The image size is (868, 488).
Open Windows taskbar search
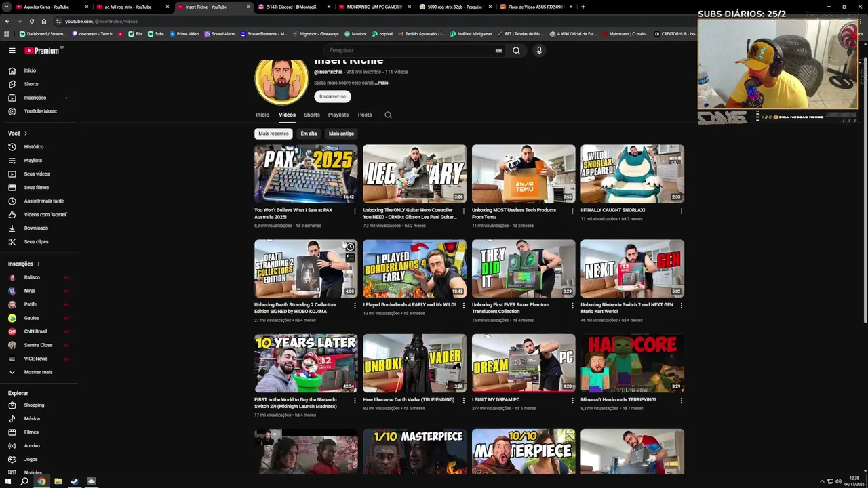click(24, 481)
